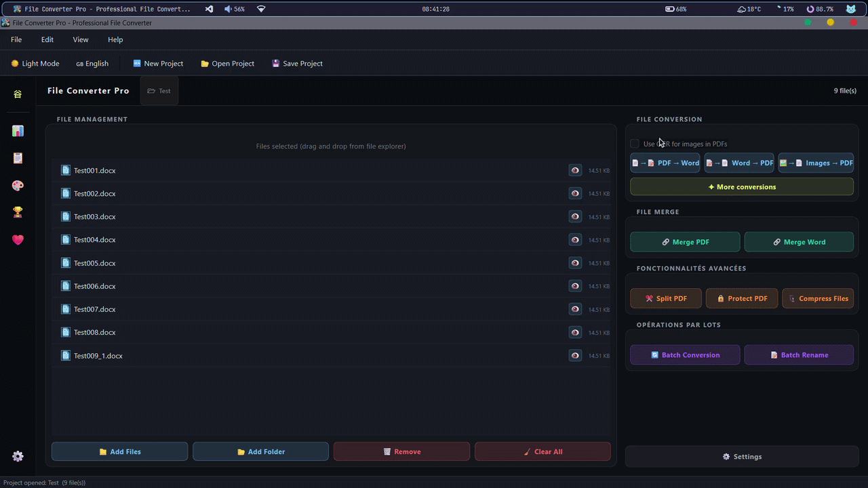Screen dimensions: 868x488
Task: Switch to Light Mode
Action: (35, 64)
